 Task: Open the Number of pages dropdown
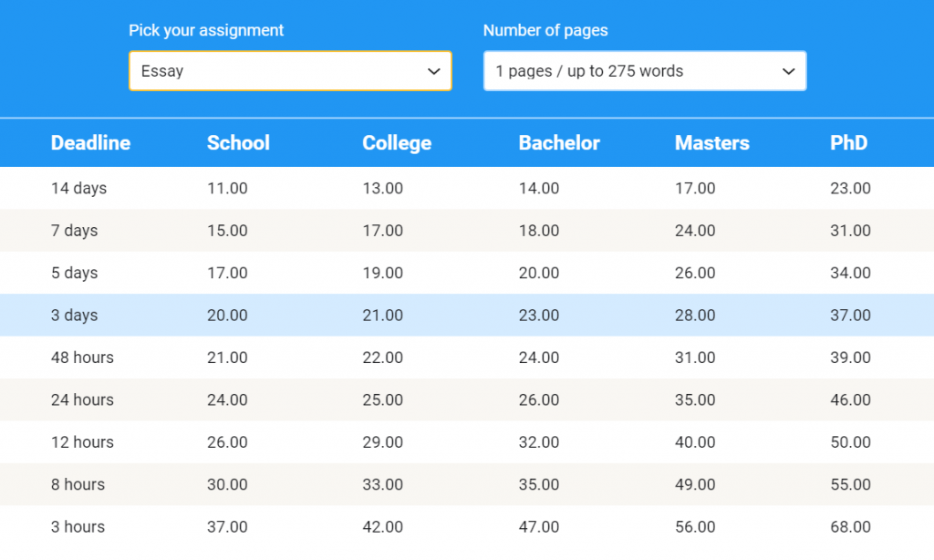point(645,70)
